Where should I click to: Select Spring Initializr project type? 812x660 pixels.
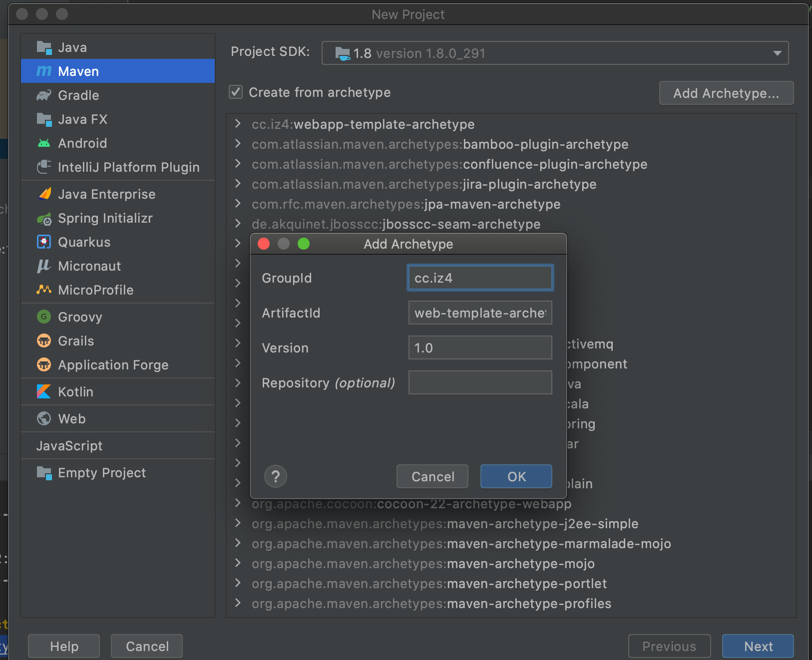point(118,218)
